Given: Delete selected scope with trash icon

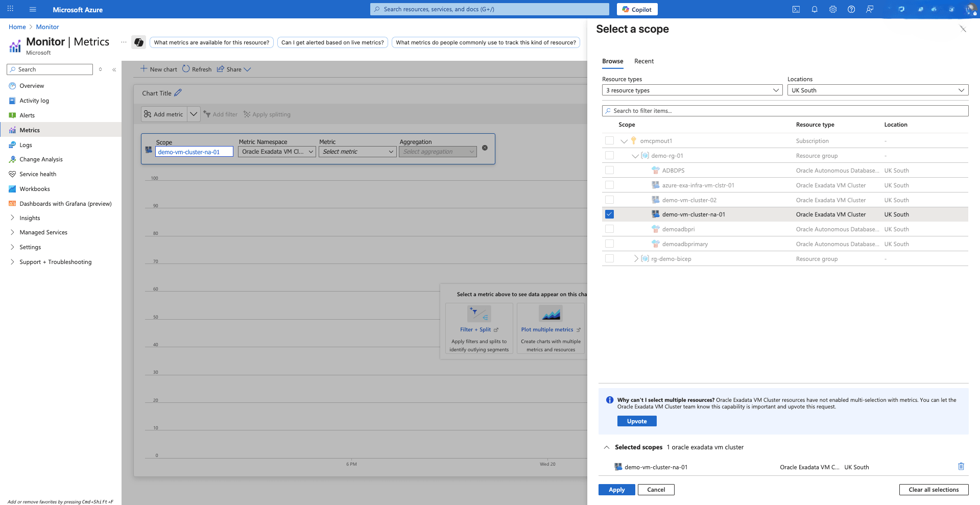Looking at the screenshot, I should [x=961, y=466].
